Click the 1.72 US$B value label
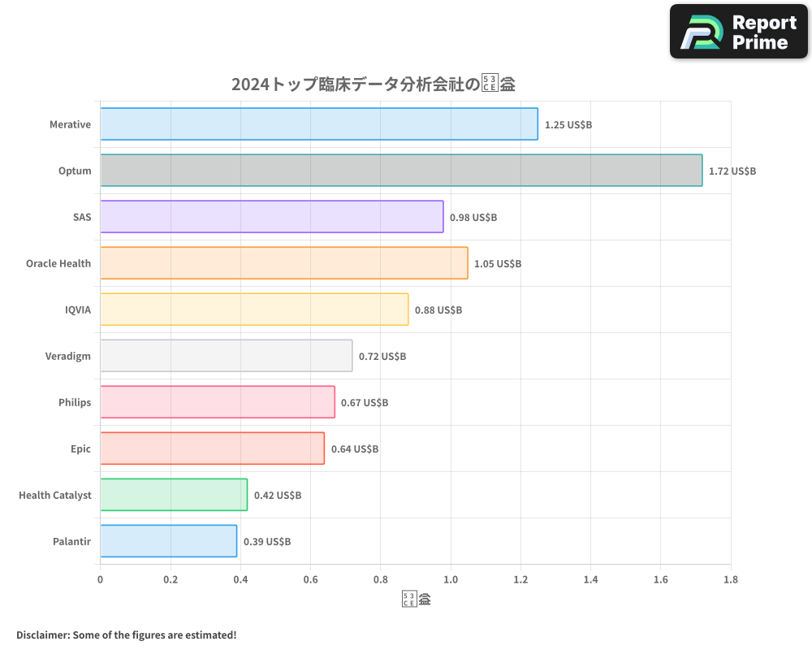Viewport: 812px width, 650px height. pyautogui.click(x=732, y=171)
